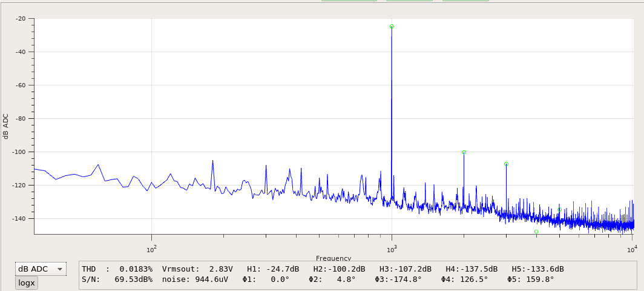
Task: Click the green second harmonic marker near -100 dB
Action: (x=464, y=152)
